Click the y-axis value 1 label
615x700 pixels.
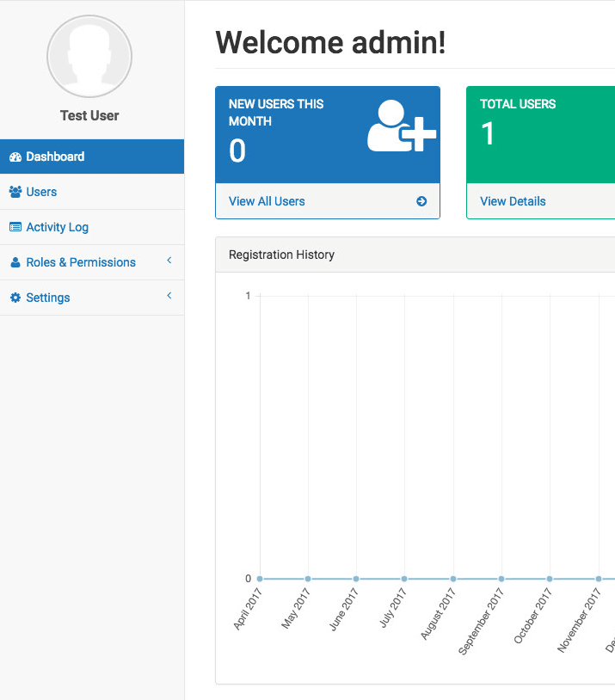248,296
